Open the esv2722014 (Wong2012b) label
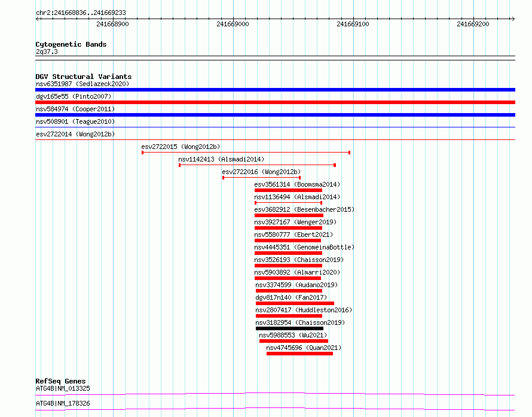The width and height of the screenshot is (532, 417). coord(75,134)
